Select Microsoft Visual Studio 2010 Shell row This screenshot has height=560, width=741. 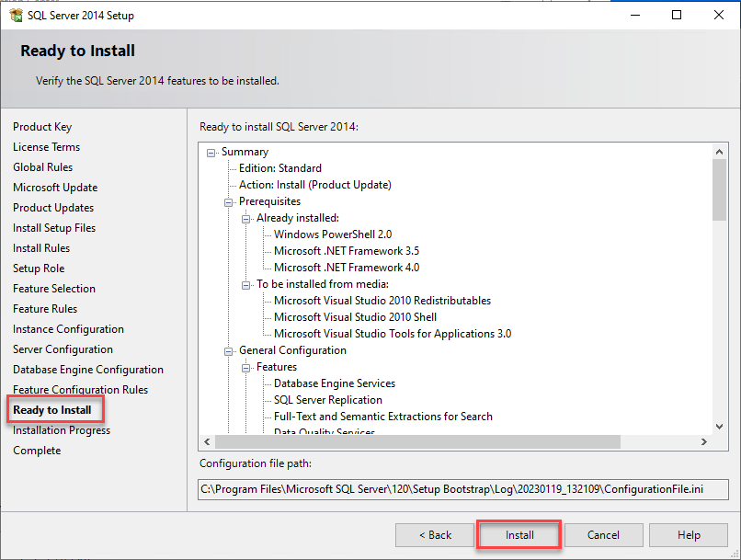coord(356,317)
